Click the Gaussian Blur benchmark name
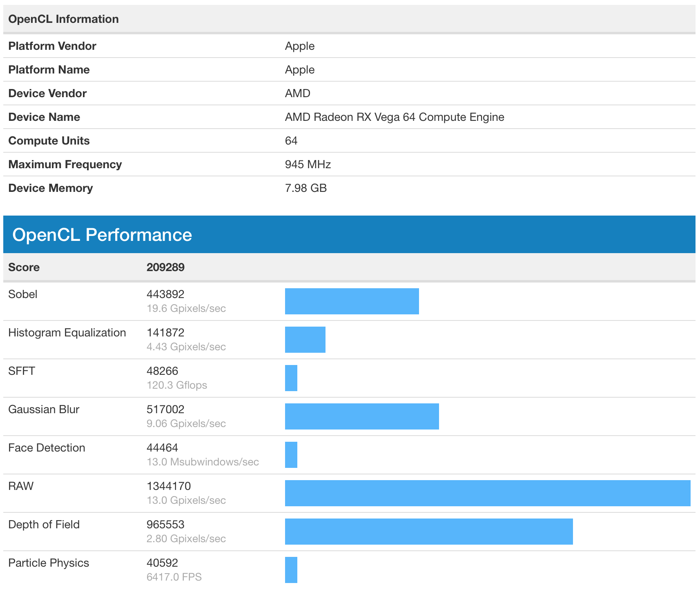This screenshot has width=700, height=592. click(x=44, y=410)
